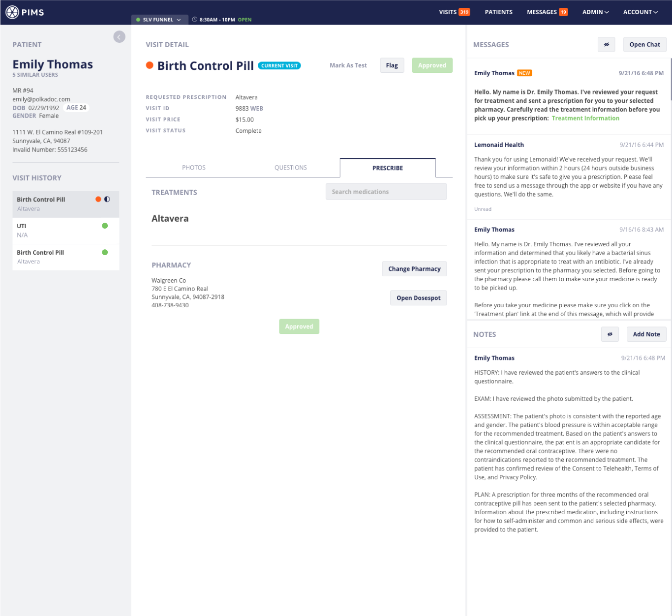Collapse the patient sidebar with arrow button
The width and height of the screenshot is (672, 616).
pos(119,37)
